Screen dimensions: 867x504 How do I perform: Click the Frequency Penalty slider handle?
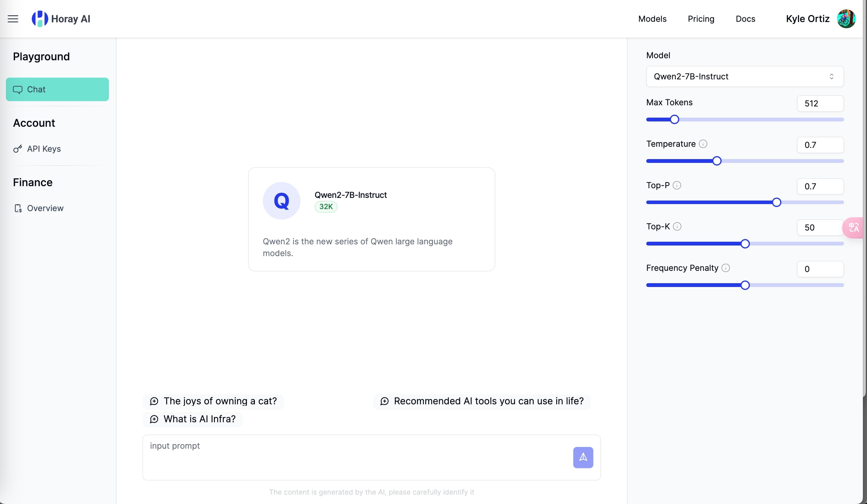pyautogui.click(x=745, y=285)
